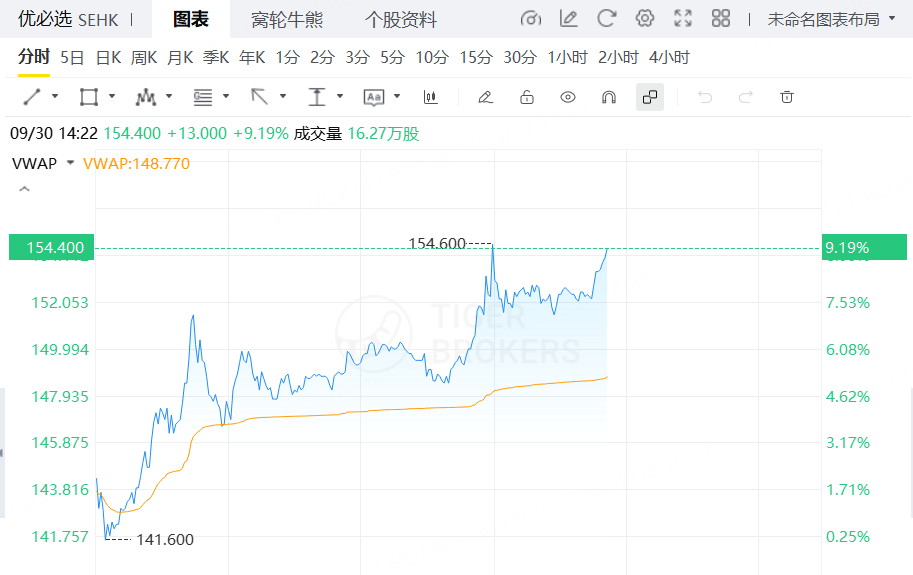The height and width of the screenshot is (575, 913).
Task: Select the wave pattern drawing tool
Action: click(146, 97)
